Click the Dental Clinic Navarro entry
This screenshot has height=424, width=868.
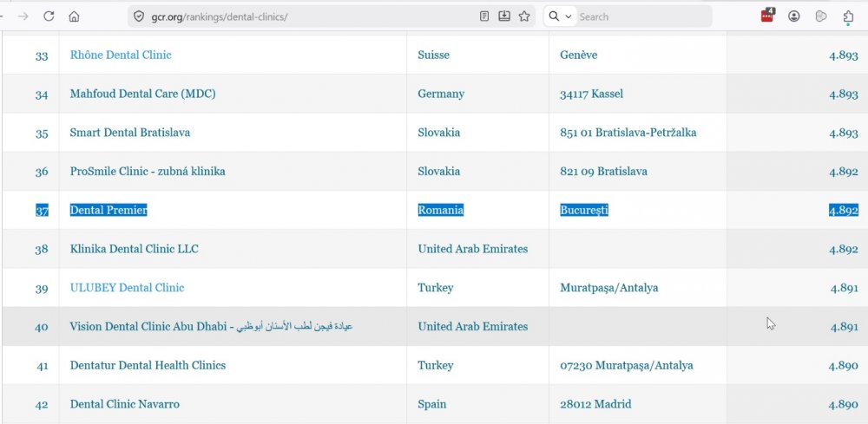coord(124,404)
